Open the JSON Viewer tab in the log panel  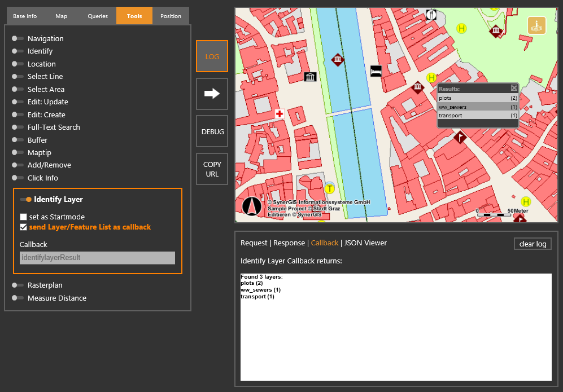(364, 243)
